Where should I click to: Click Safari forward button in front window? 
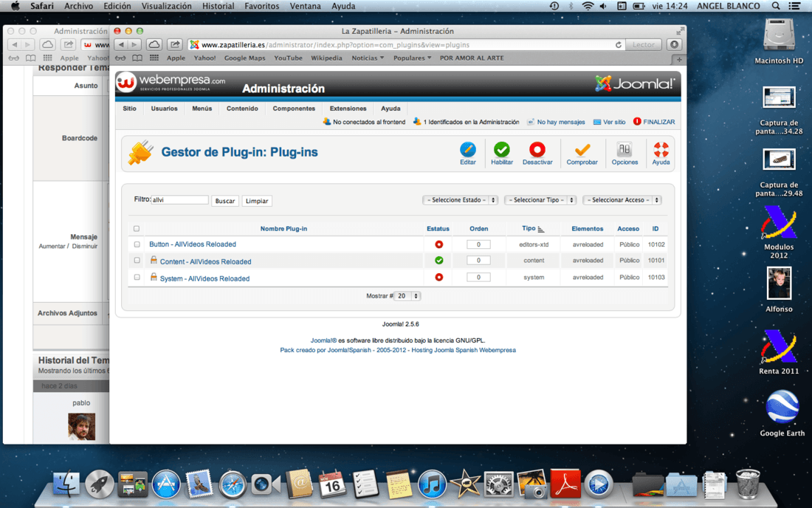point(134,44)
